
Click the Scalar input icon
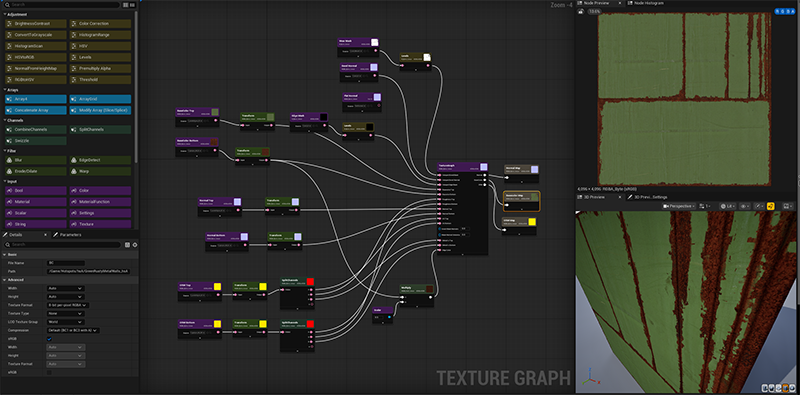point(10,213)
